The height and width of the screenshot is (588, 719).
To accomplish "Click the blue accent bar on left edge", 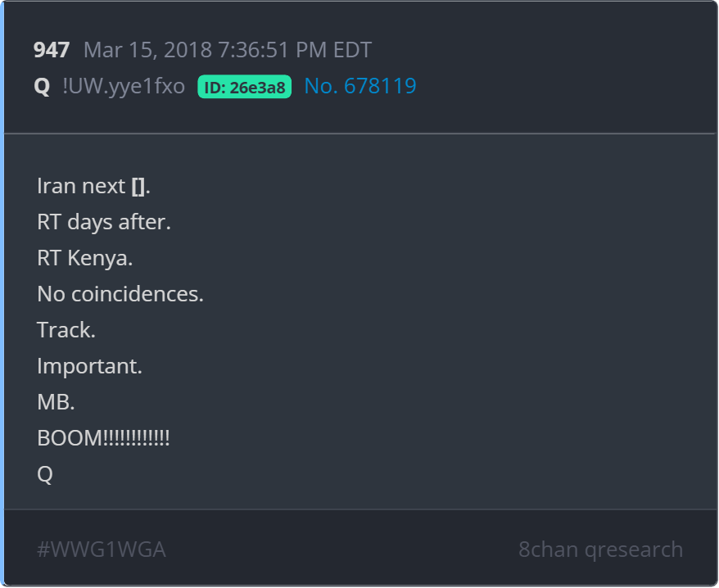I will point(2,294).
